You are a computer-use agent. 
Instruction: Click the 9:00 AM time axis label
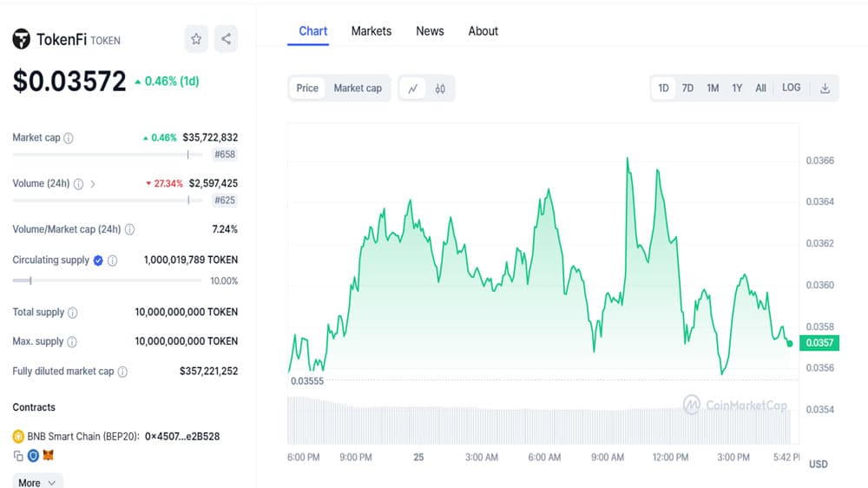(x=608, y=458)
